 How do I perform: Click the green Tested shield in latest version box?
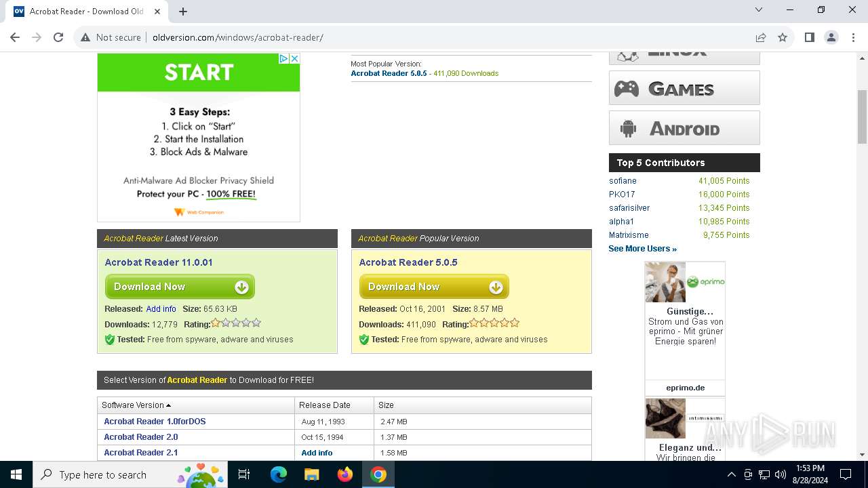pos(110,340)
